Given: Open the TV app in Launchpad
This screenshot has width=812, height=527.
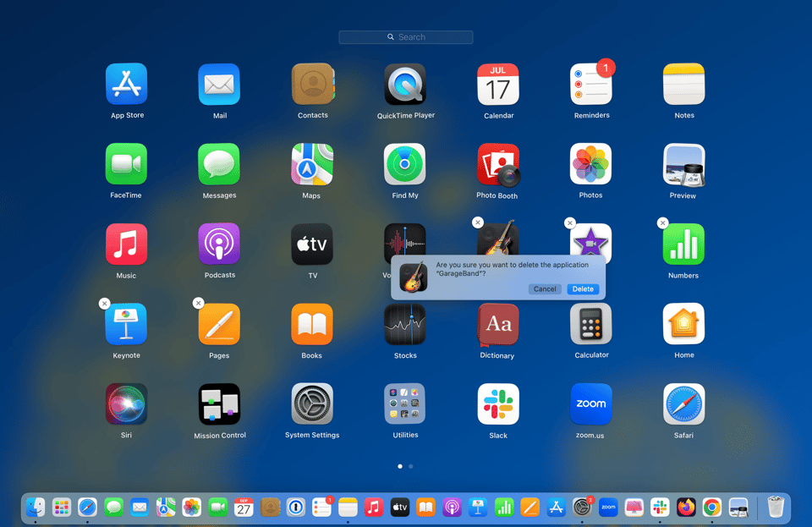Looking at the screenshot, I should [x=312, y=244].
